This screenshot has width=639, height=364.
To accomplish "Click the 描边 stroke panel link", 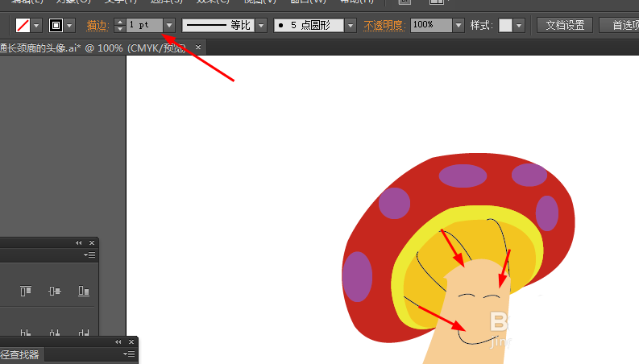I will pyautogui.click(x=98, y=26).
